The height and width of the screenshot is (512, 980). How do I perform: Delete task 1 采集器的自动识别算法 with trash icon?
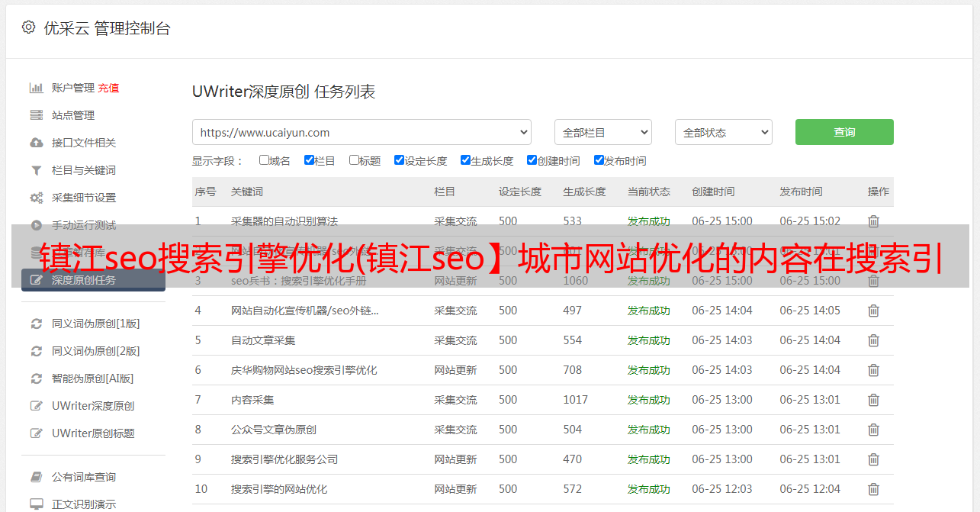873,221
